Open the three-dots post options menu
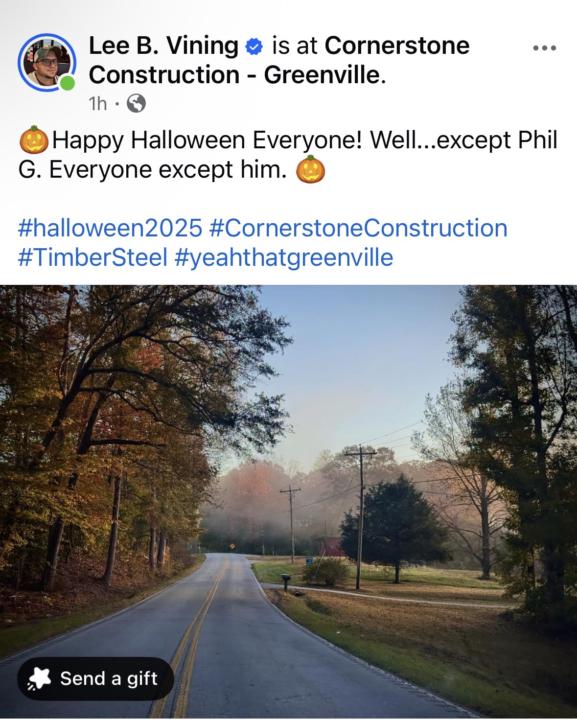Image resolution: width=577 pixels, height=720 pixels. click(x=545, y=47)
